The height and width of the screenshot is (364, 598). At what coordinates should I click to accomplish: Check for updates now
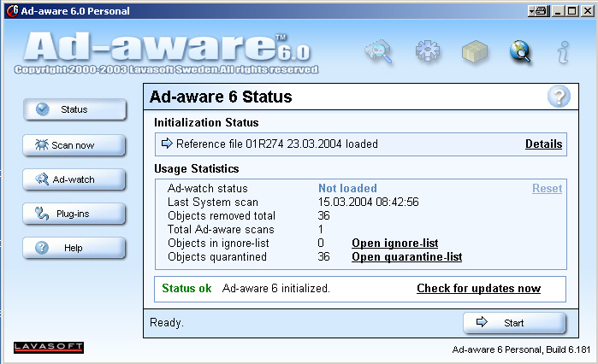pyautogui.click(x=478, y=288)
